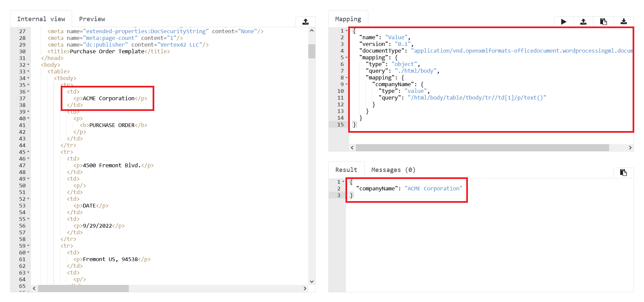
Task: Click the "ACME Corporation" text in line 37
Action: (109, 98)
